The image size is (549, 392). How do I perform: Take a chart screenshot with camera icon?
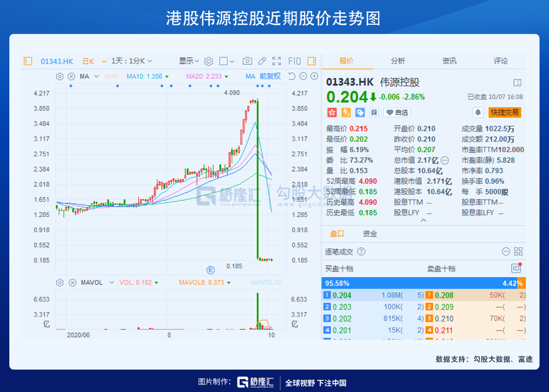pyautogui.click(x=247, y=62)
